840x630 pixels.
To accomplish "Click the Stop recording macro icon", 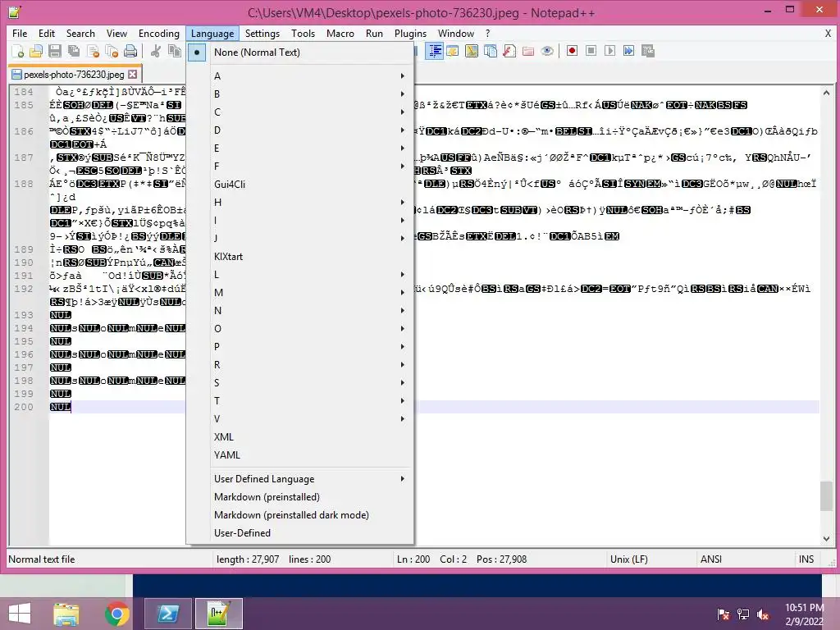I will (x=591, y=51).
